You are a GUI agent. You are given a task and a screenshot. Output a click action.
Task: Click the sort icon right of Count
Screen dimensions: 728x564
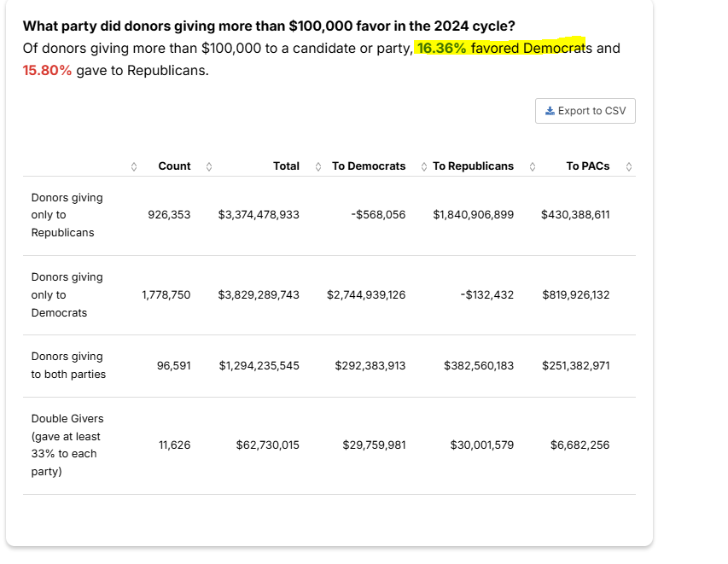209,166
